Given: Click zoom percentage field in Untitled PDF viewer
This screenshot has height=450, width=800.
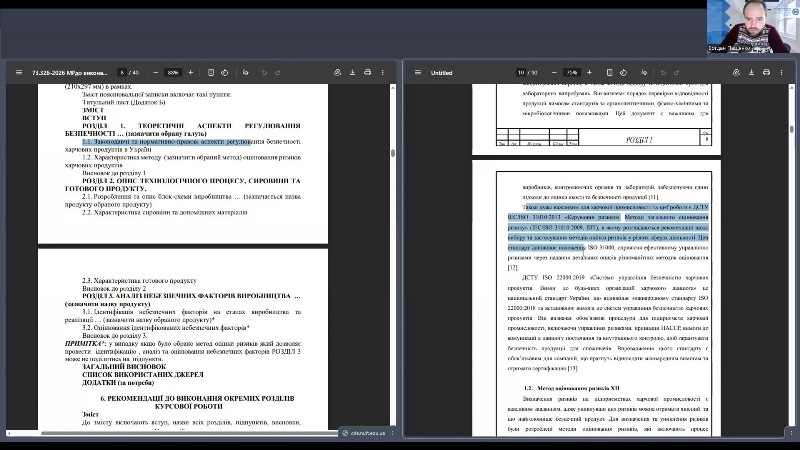Looking at the screenshot, I should (x=571, y=72).
